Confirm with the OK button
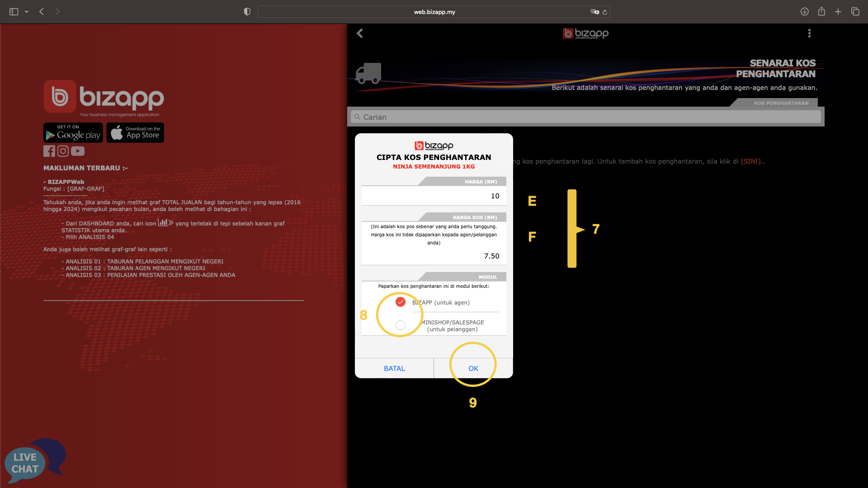This screenshot has height=488, width=868. [473, 369]
